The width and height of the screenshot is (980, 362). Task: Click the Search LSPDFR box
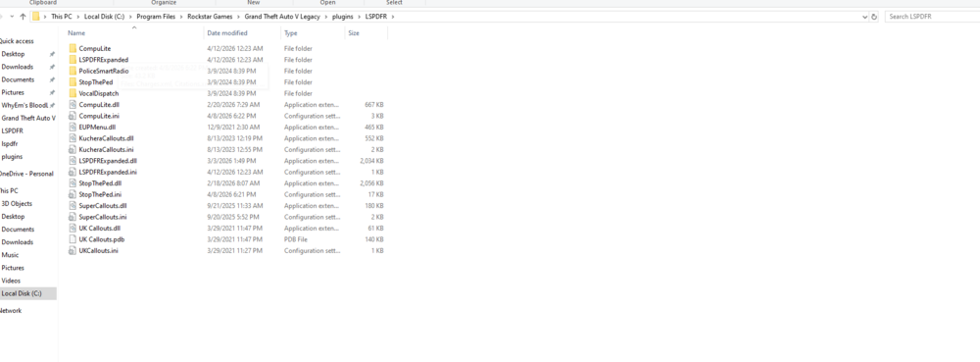coord(933,17)
